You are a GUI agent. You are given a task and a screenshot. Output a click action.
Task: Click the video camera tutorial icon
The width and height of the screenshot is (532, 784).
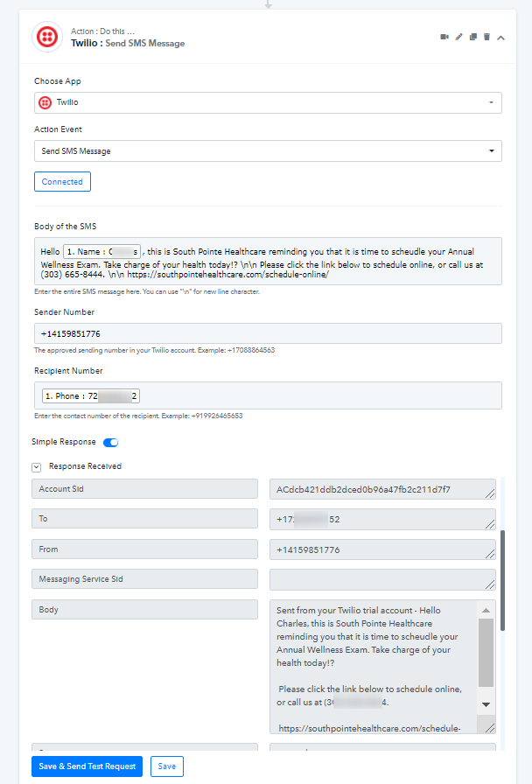pyautogui.click(x=444, y=37)
